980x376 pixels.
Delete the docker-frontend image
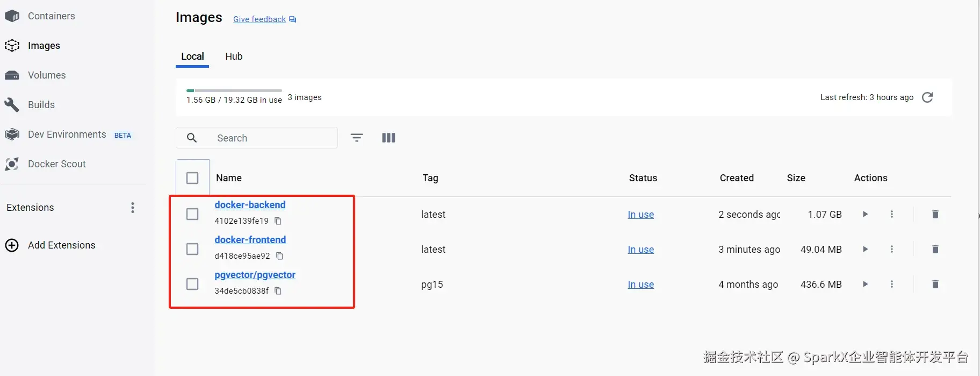click(935, 249)
